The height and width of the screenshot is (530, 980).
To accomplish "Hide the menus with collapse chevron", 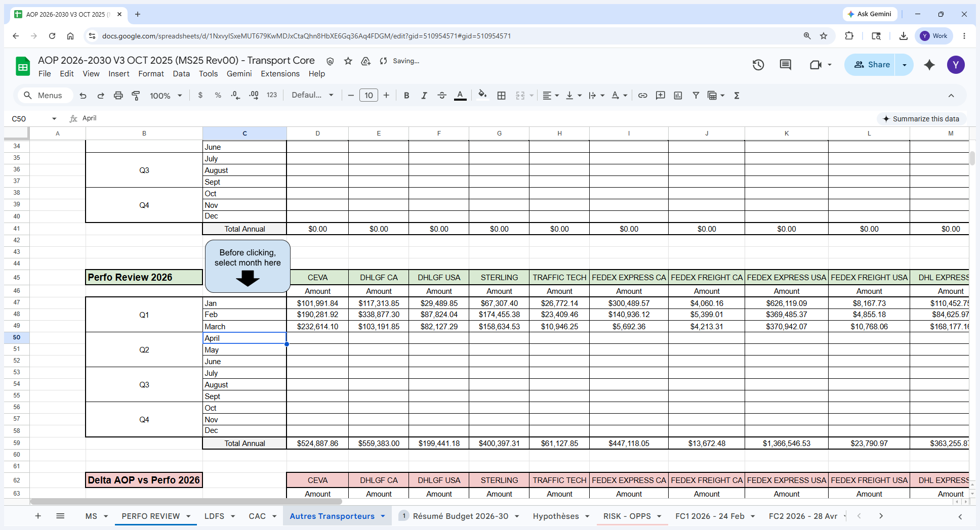I will pyautogui.click(x=951, y=96).
